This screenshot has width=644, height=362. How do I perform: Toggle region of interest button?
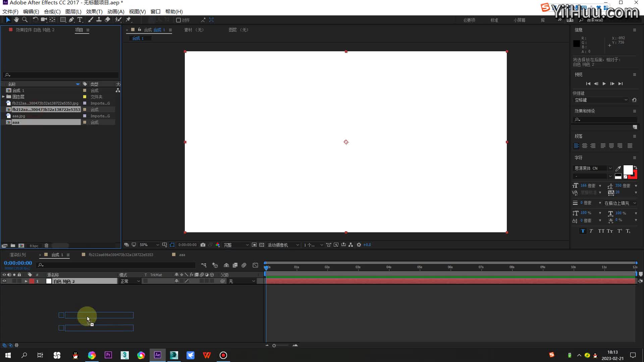(254, 245)
